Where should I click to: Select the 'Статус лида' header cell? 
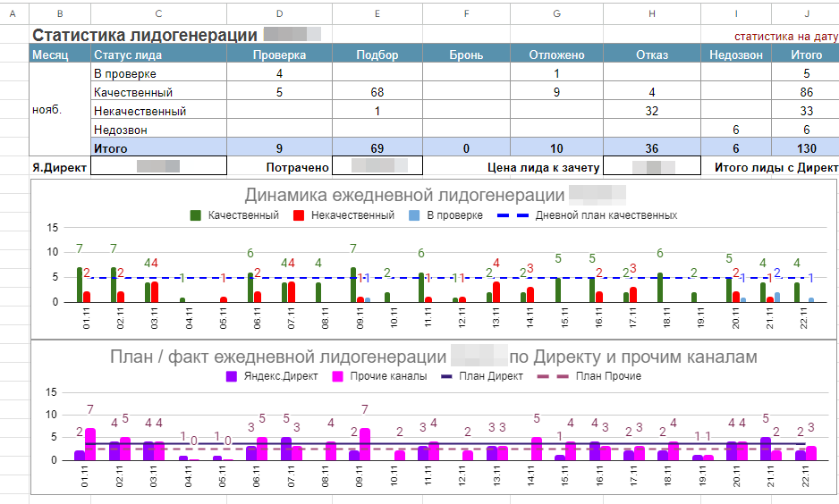click(158, 54)
